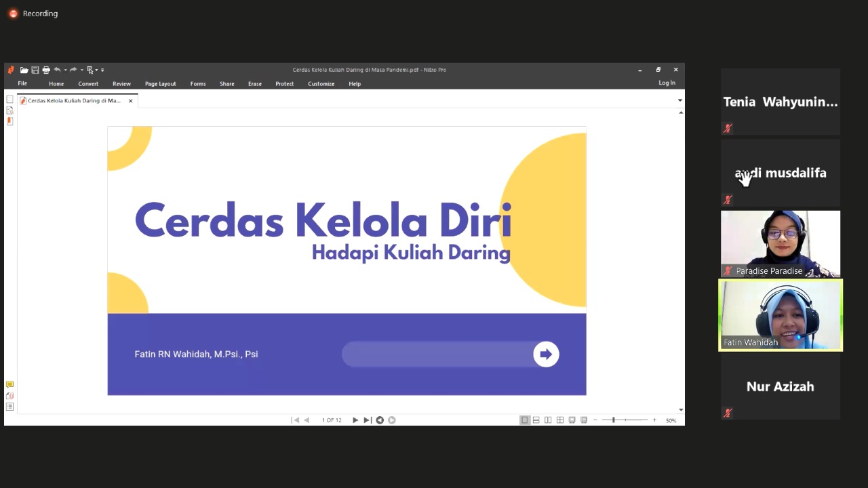This screenshot has height=488, width=868.
Task: Enable continuous page view mode
Action: pos(536,420)
